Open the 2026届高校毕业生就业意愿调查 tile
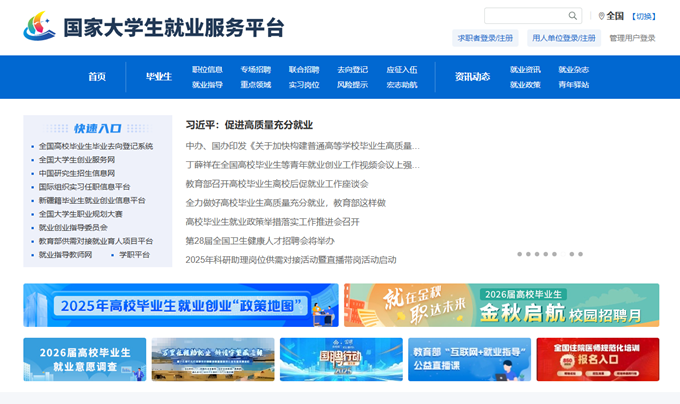 point(85,359)
